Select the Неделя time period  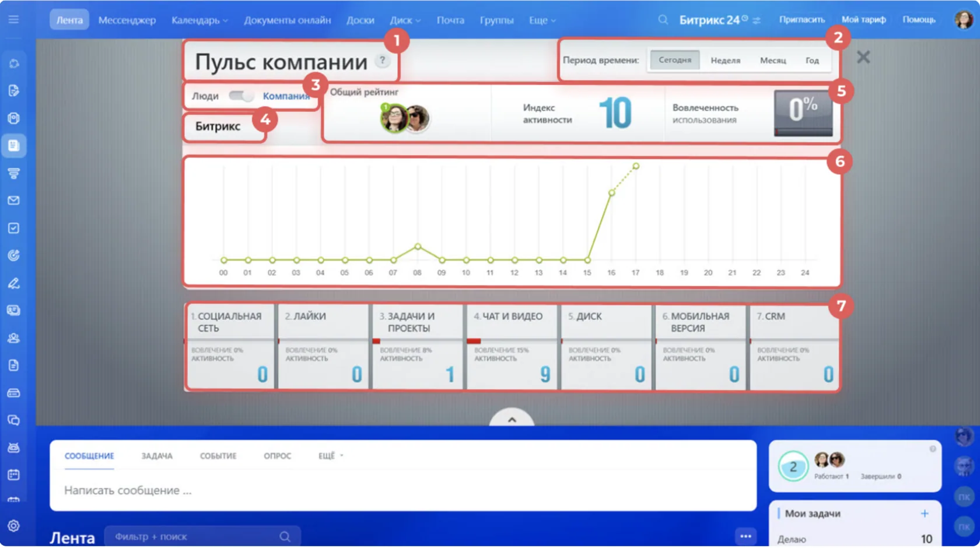point(725,60)
